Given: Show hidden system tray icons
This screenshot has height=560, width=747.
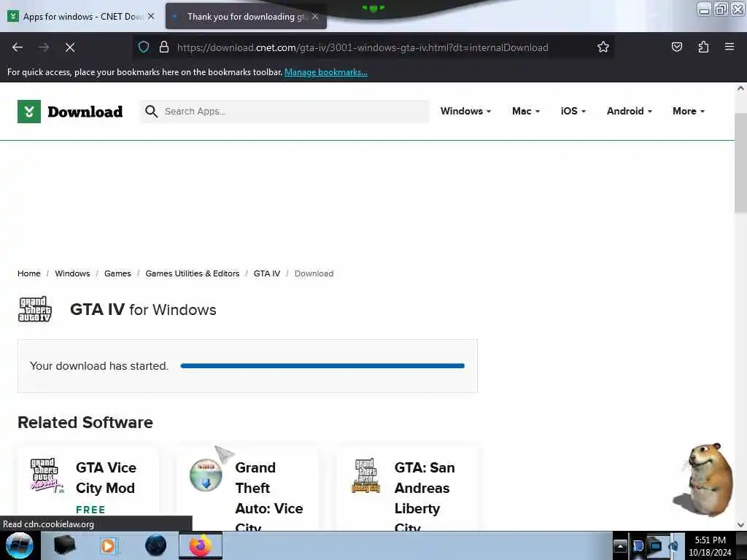Looking at the screenshot, I should pos(620,545).
